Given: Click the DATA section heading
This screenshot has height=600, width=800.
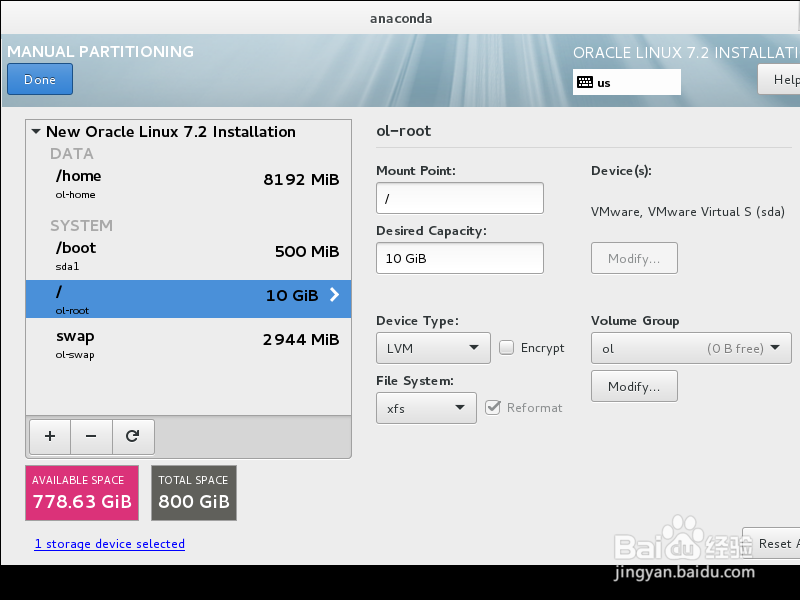Looking at the screenshot, I should pyautogui.click(x=71, y=154).
